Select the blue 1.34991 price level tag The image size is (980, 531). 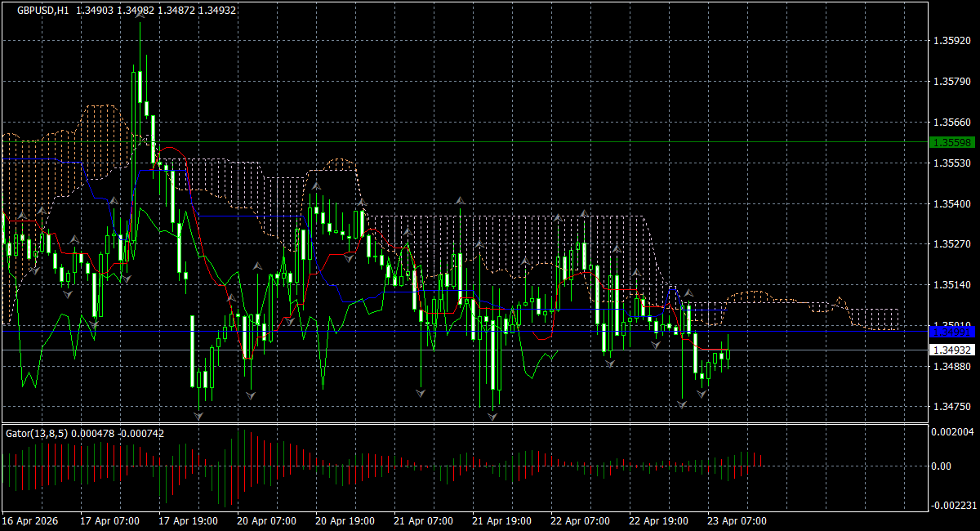[x=952, y=332]
